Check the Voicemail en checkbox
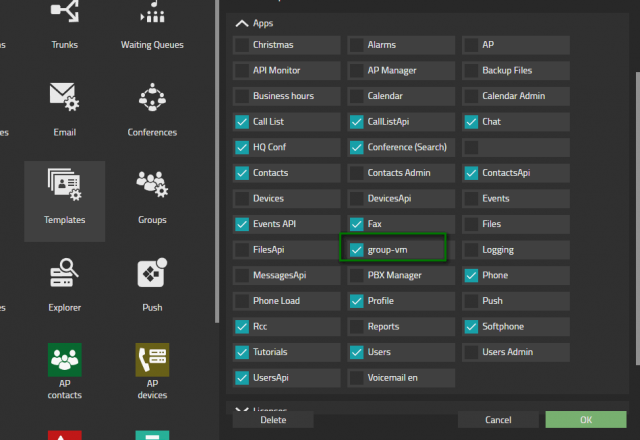Viewport: 640px width, 440px height. point(357,378)
